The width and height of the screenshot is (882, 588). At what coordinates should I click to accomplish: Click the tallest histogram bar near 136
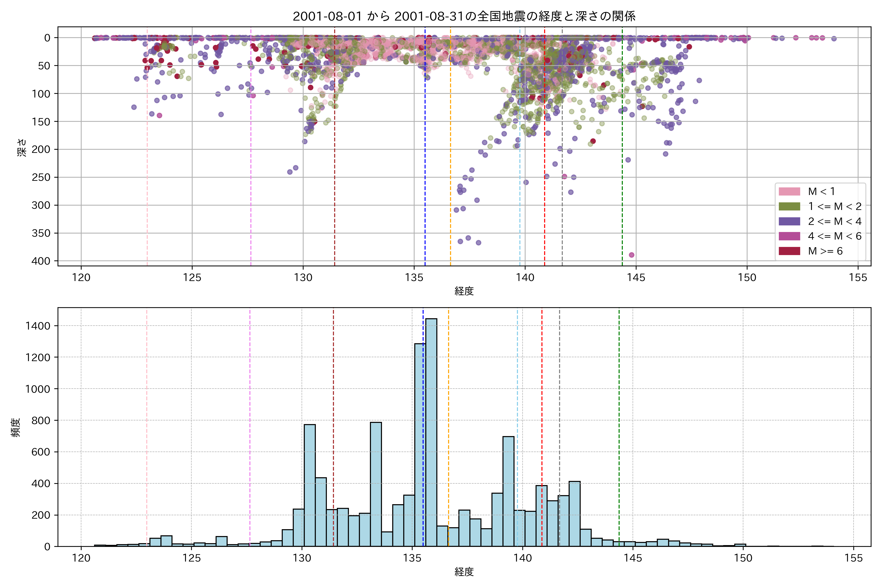431,431
